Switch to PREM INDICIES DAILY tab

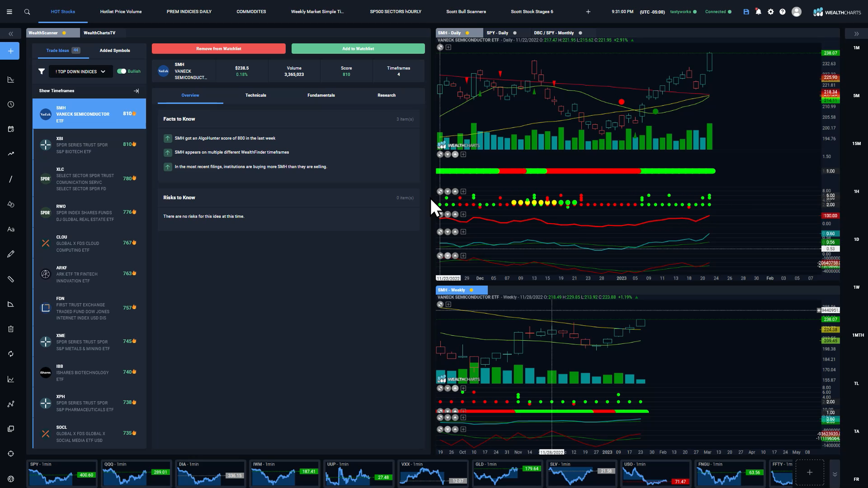tap(189, 12)
